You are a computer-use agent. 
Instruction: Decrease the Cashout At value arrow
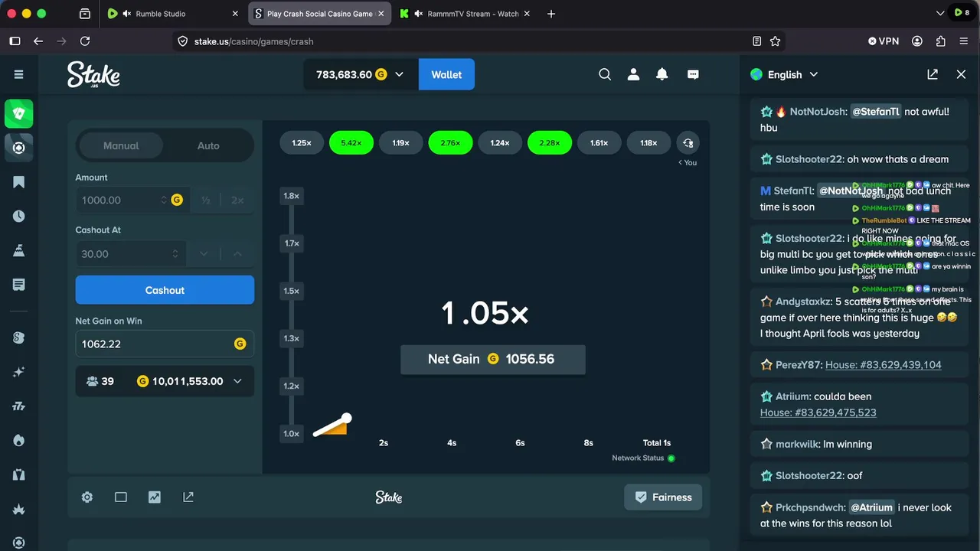coord(203,254)
